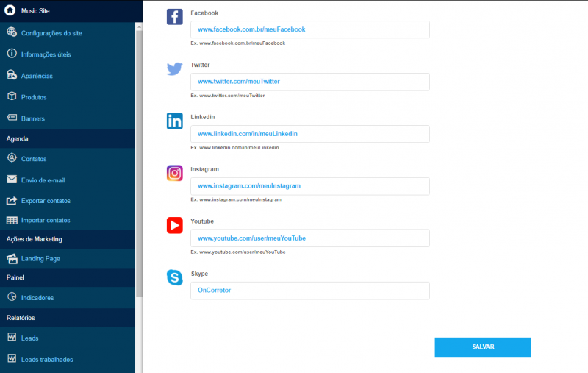Click the Relatórios section header

coord(68,318)
